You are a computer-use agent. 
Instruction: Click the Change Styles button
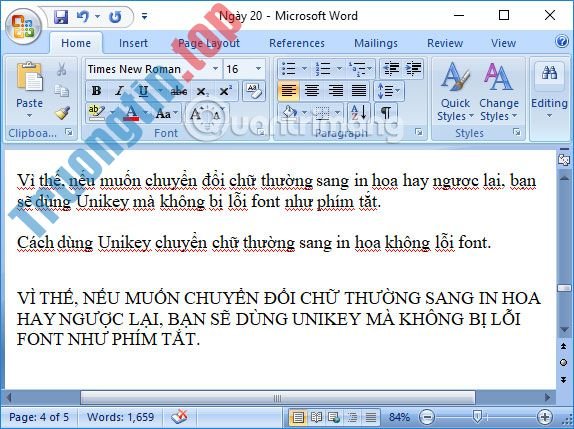[x=499, y=92]
